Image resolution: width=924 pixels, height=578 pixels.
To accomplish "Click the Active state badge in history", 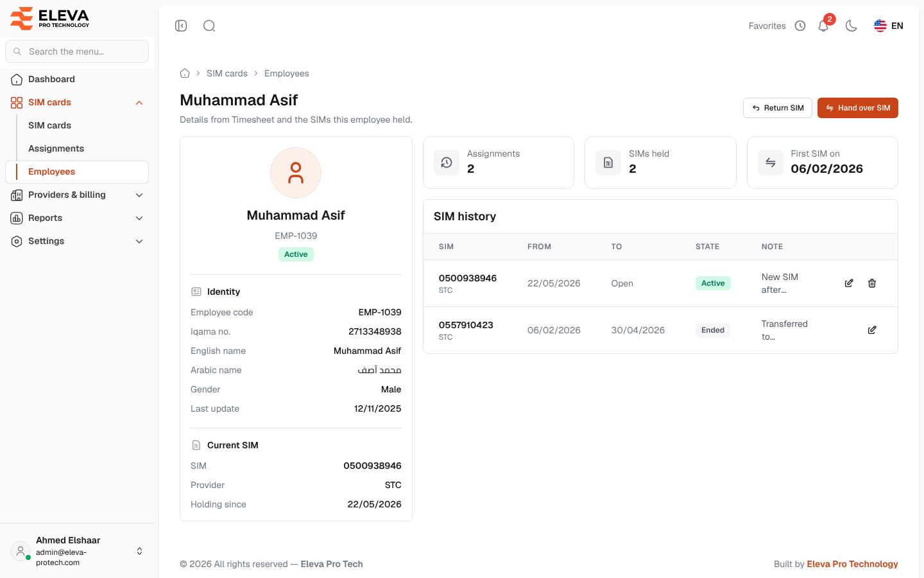I will (x=713, y=283).
